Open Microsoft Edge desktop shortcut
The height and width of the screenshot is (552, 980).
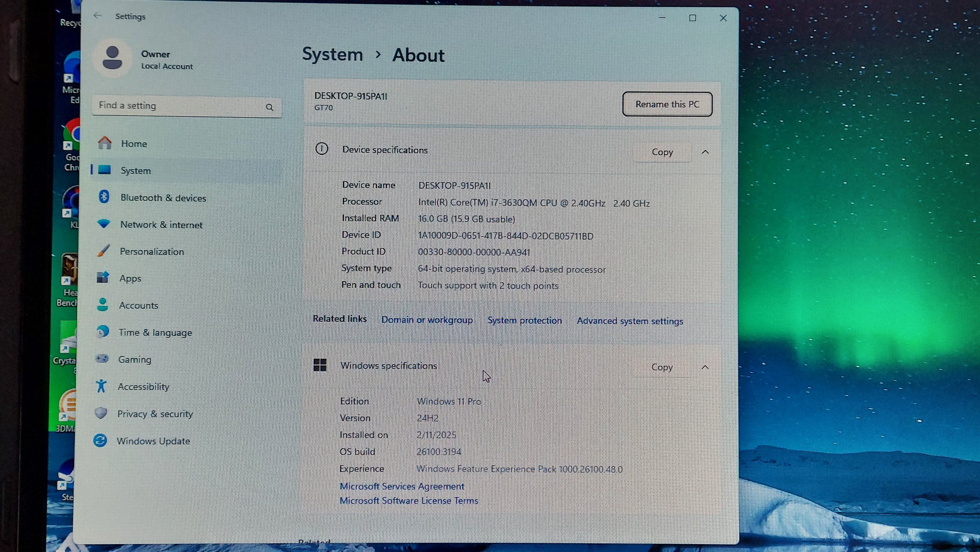(x=72, y=78)
